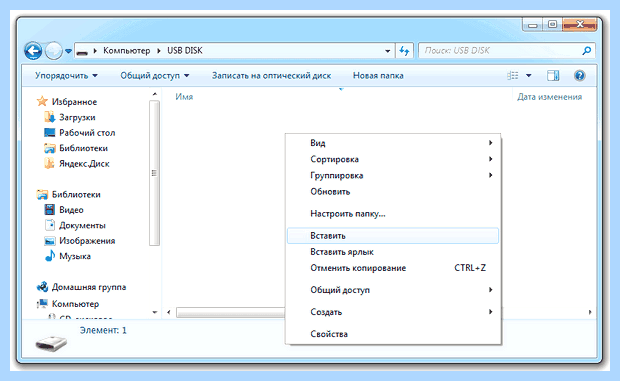Click the Элемент: 1 status text
This screenshot has height=381, width=620.
[x=103, y=330]
